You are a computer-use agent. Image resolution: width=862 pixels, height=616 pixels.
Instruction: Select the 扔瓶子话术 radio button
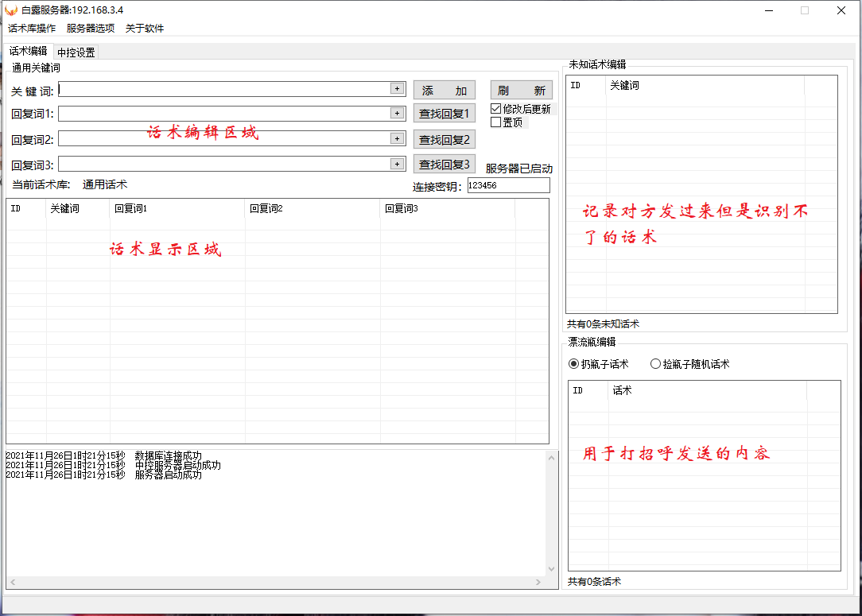tap(574, 364)
